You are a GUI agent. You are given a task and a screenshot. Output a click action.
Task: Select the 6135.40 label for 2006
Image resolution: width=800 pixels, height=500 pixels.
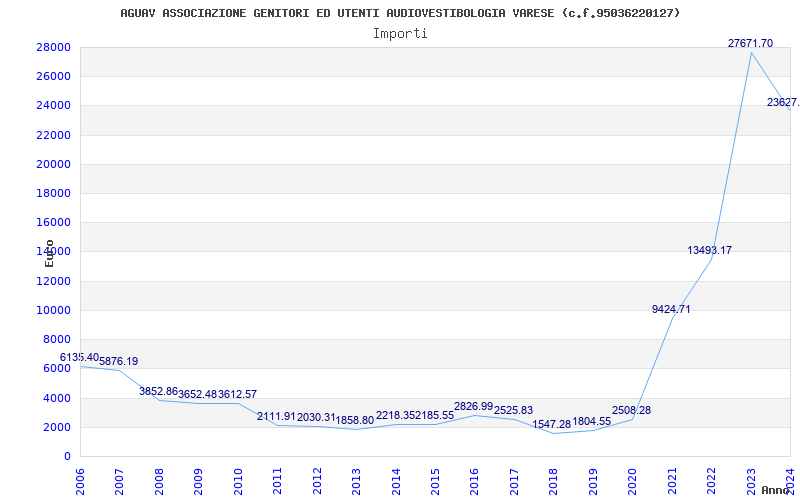click(79, 357)
